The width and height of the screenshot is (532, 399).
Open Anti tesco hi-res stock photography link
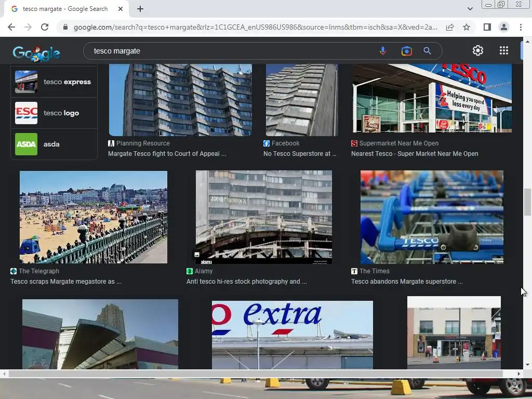click(247, 282)
